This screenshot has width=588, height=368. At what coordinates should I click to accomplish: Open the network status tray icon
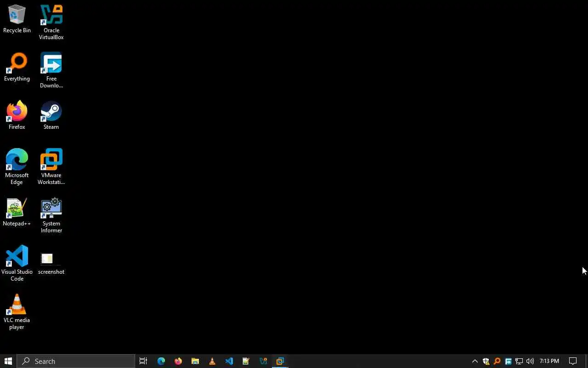tap(519, 361)
